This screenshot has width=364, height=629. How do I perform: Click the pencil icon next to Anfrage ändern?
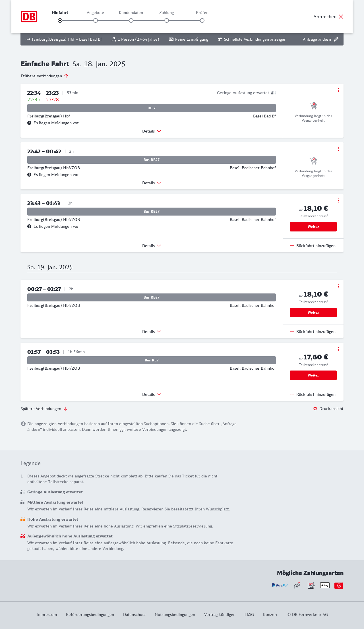tap(336, 39)
